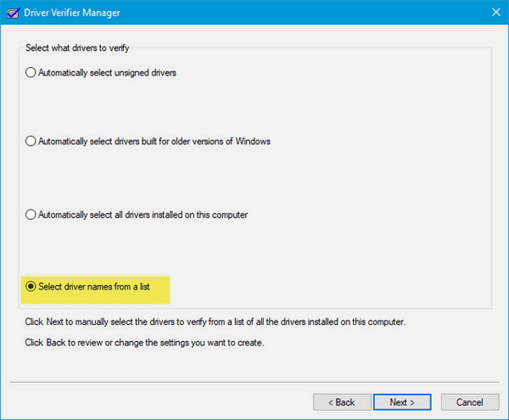
Task: Click the 'Click Next to manually select' description
Action: point(215,322)
